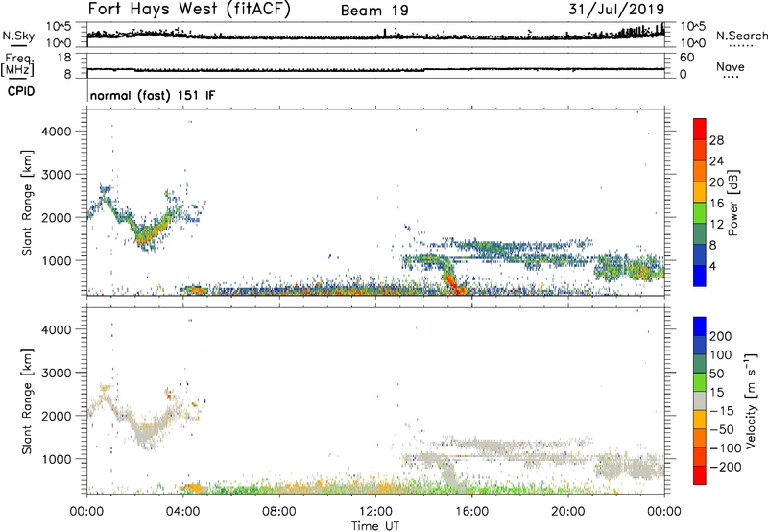This screenshot has height=532, width=768.
Task: Click the 'Slant Range [km]' label of the velocity panel
Action: pos(27,400)
